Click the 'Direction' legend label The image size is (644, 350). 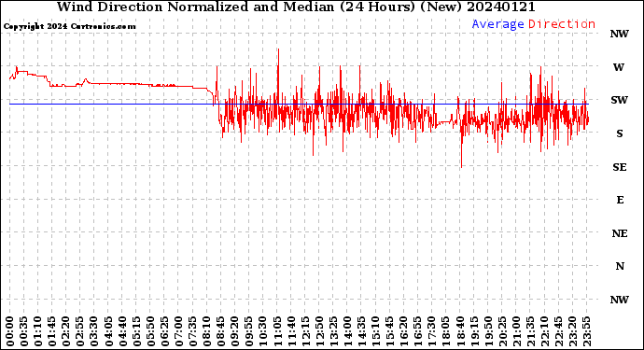pos(562,24)
